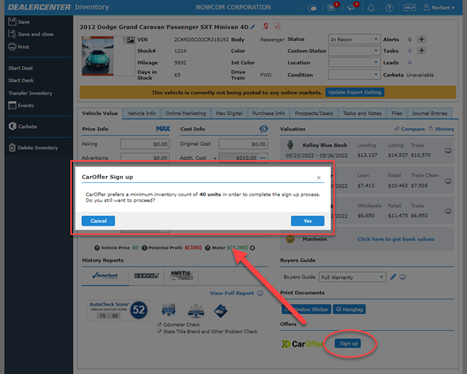Viewport: 467px width, 374px height.
Task: Switch to the Purchase Info tab
Action: (269, 113)
